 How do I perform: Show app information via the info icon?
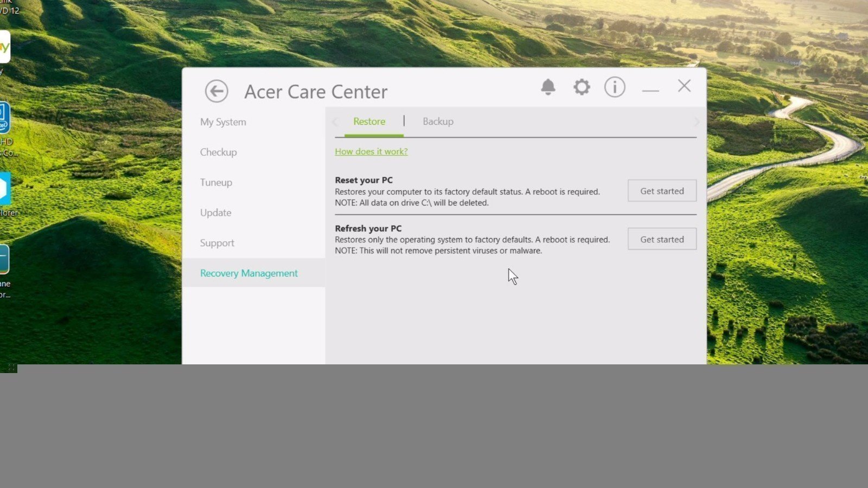point(615,87)
